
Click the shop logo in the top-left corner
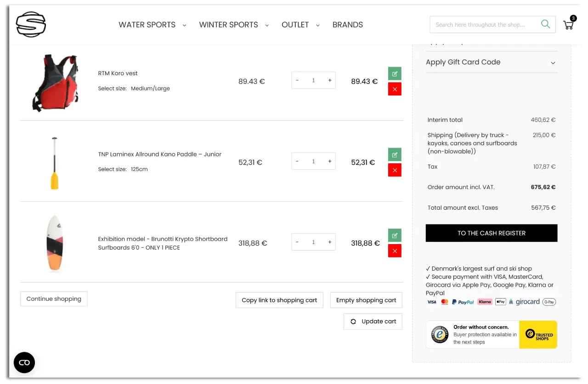[30, 25]
